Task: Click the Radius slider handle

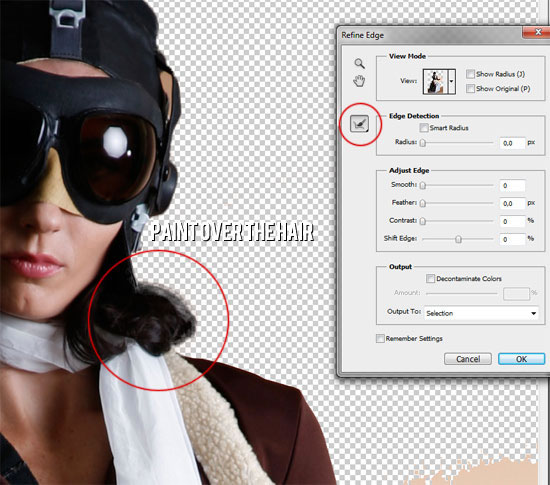Action: (x=423, y=143)
